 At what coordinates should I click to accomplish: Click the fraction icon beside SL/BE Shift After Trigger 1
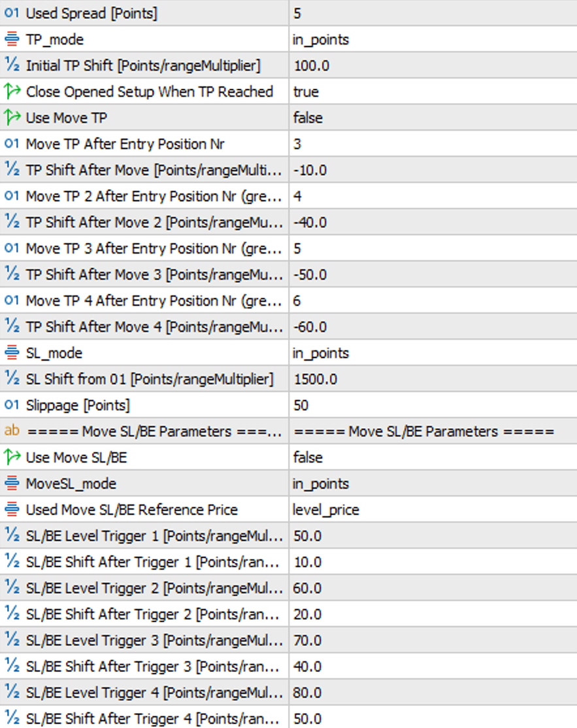(12, 561)
